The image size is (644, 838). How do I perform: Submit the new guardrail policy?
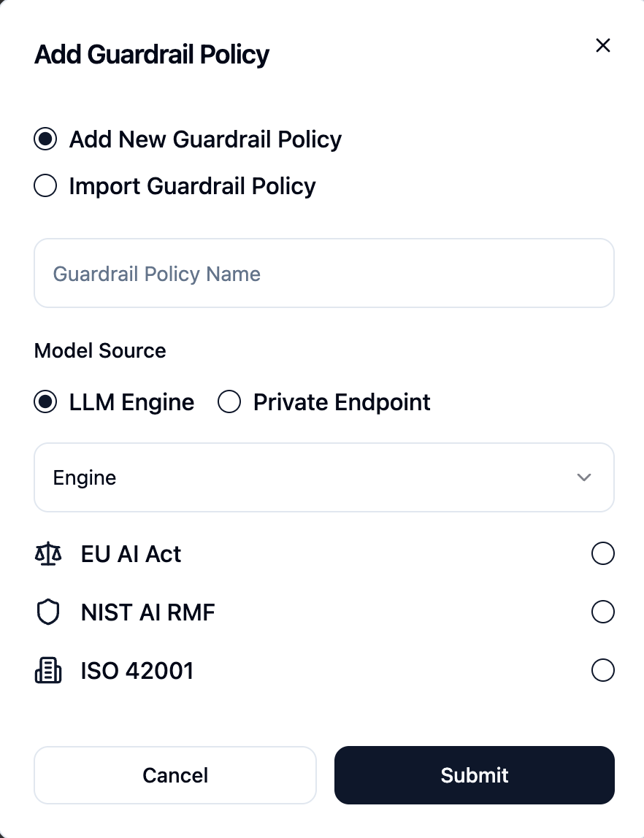(x=474, y=775)
